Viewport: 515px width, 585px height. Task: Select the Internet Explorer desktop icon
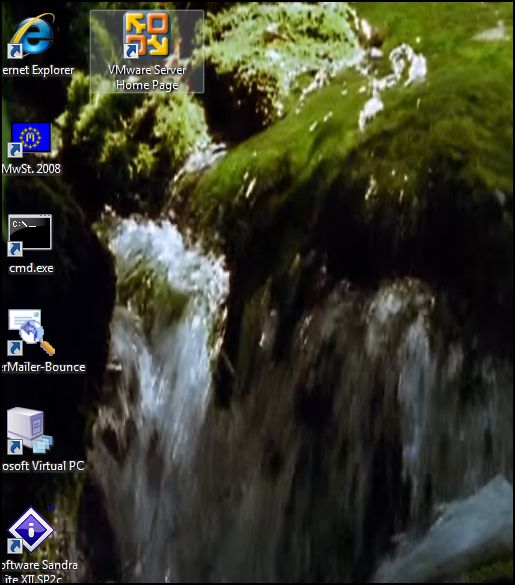tap(31, 36)
